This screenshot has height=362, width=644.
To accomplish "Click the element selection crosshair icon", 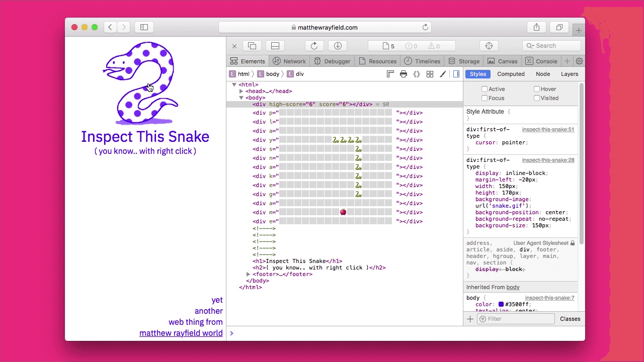I will click(x=489, y=46).
